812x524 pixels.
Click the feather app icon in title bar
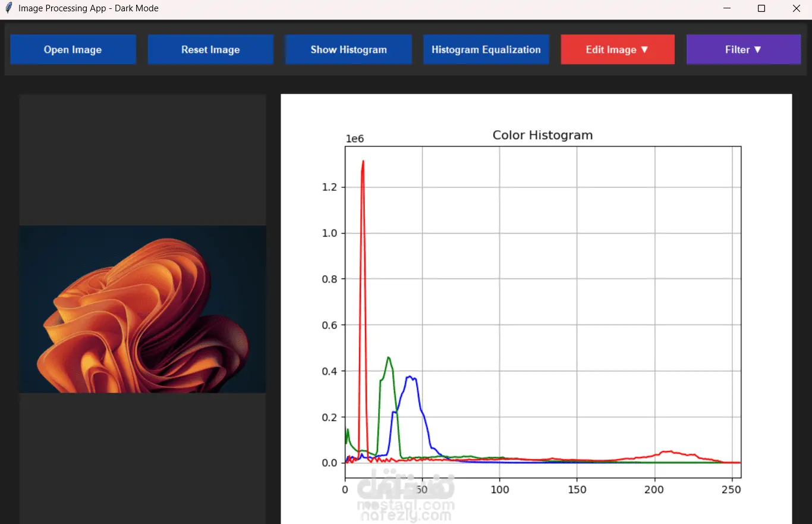coord(8,8)
